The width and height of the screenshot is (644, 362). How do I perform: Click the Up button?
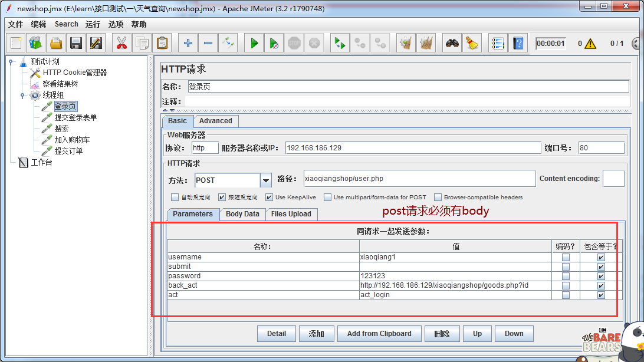pyautogui.click(x=477, y=334)
